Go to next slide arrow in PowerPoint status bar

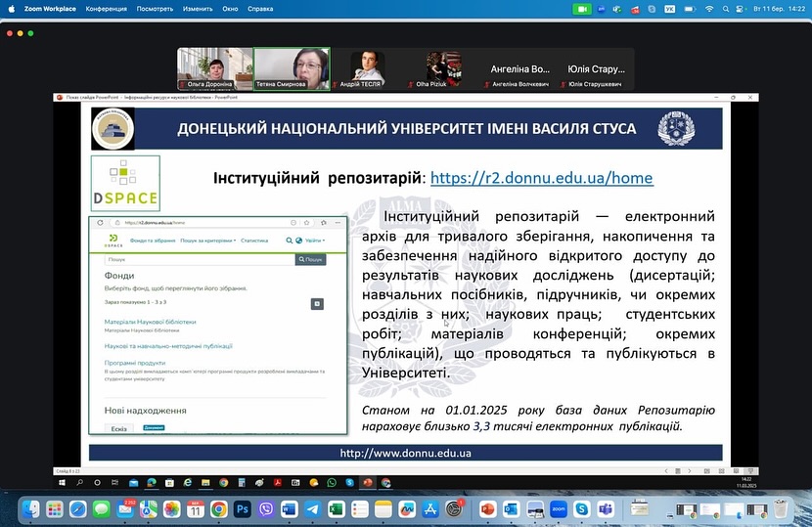click(x=690, y=471)
